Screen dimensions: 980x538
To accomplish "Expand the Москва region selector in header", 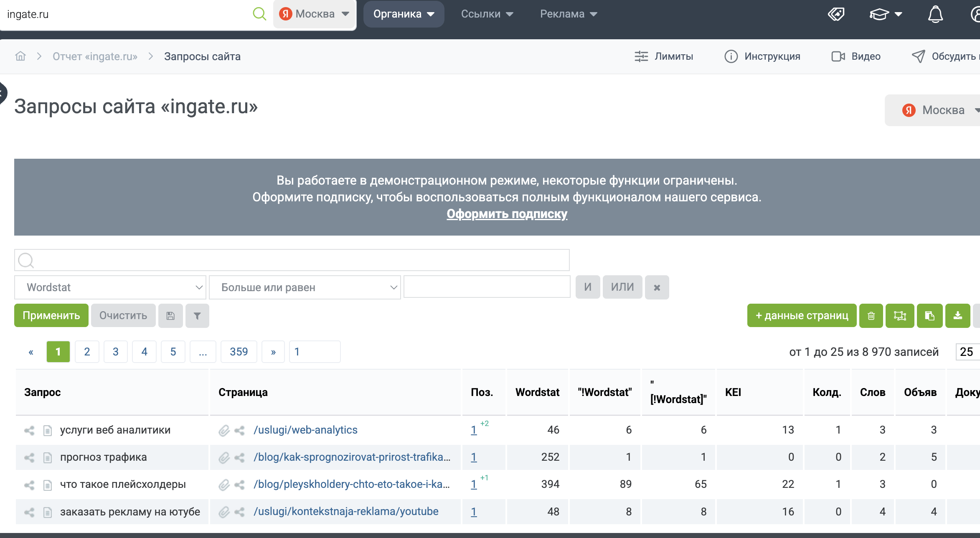I will pos(314,14).
